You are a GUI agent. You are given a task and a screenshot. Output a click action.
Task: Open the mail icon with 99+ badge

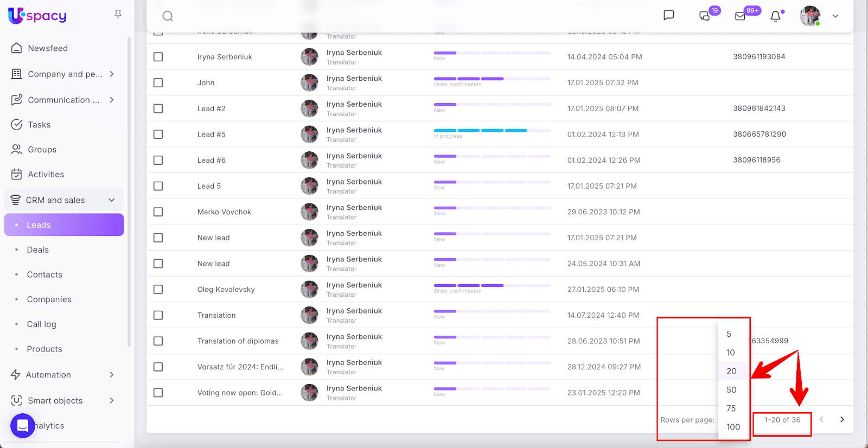pos(740,16)
